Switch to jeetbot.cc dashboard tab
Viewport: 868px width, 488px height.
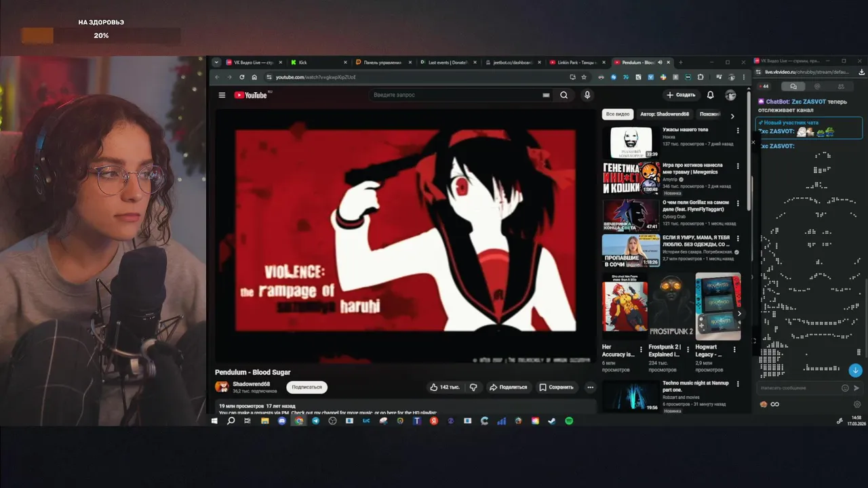pyautogui.click(x=512, y=62)
